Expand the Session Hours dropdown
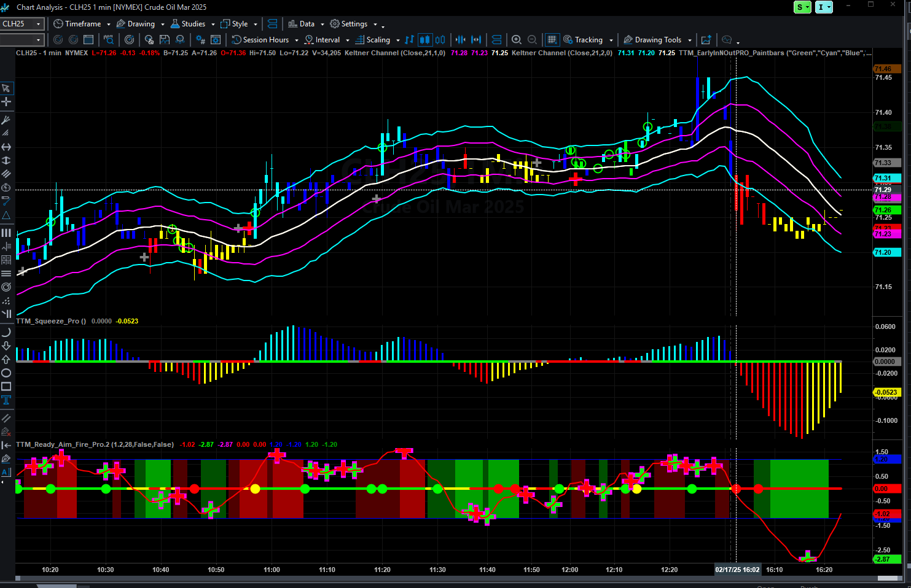Screen dimensions: 911x588 296,40
